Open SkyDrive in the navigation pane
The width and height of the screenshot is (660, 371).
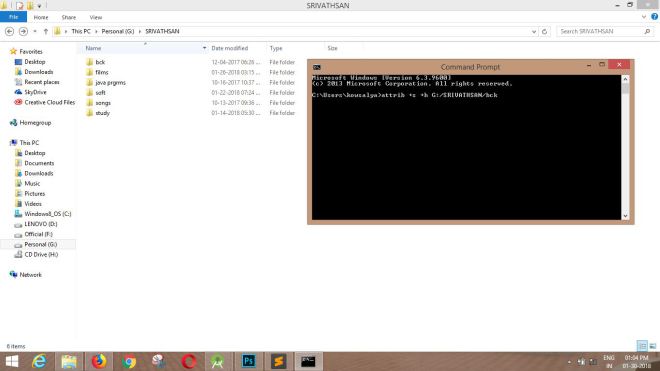click(x=35, y=92)
